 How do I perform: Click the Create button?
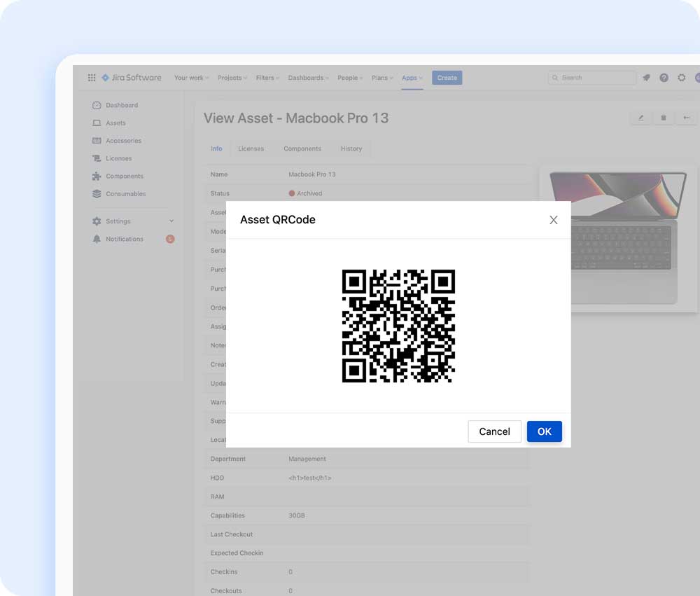447,78
